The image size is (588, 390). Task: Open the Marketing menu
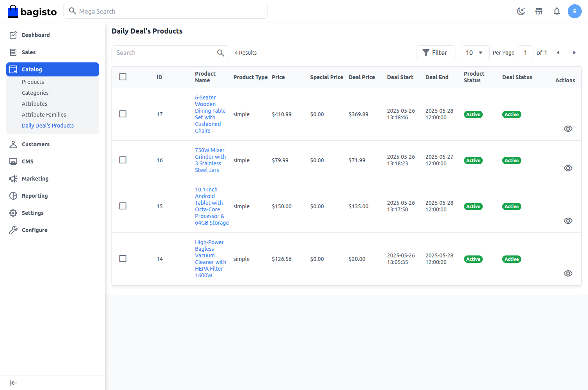click(53, 179)
